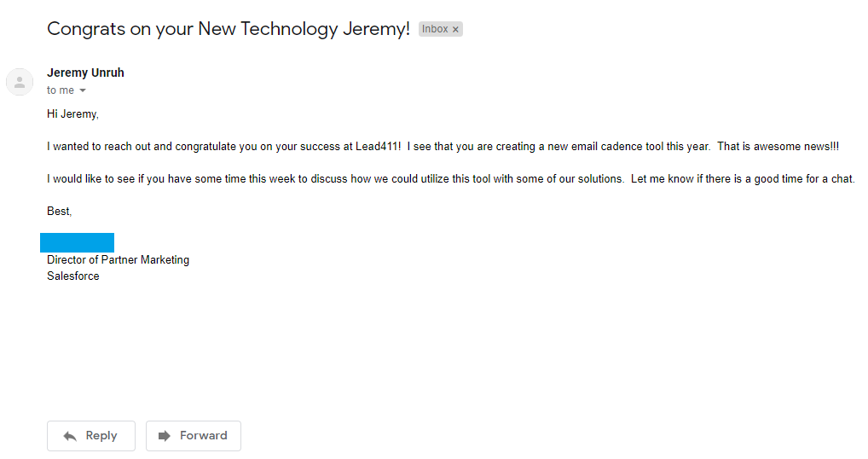Screen dimensions: 868x459
Task: Click the blue redacted signature name block
Action: 77,242
